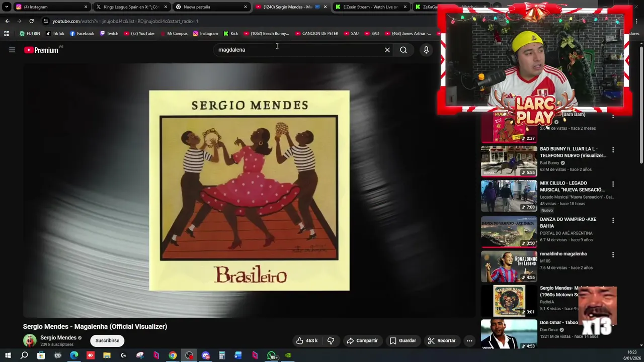The image size is (644, 362).
Task: Open options menu for Bad Bunny video
Action: point(613,150)
